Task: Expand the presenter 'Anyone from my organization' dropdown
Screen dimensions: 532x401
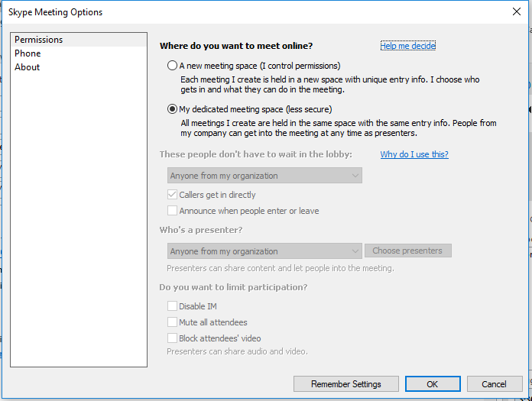Action: [x=264, y=251]
